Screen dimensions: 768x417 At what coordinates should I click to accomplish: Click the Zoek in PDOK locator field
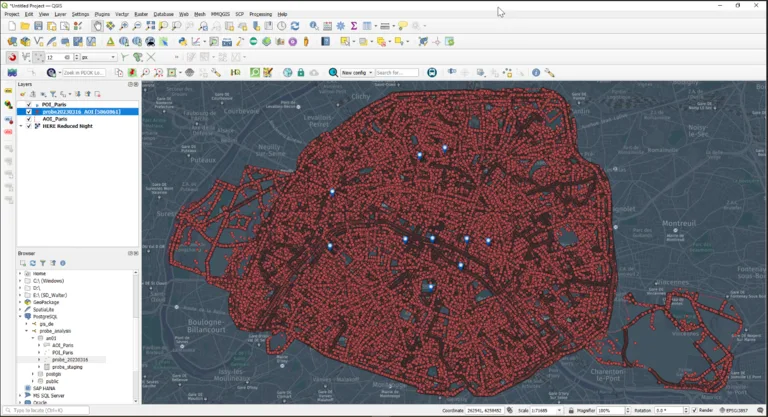tap(84, 73)
